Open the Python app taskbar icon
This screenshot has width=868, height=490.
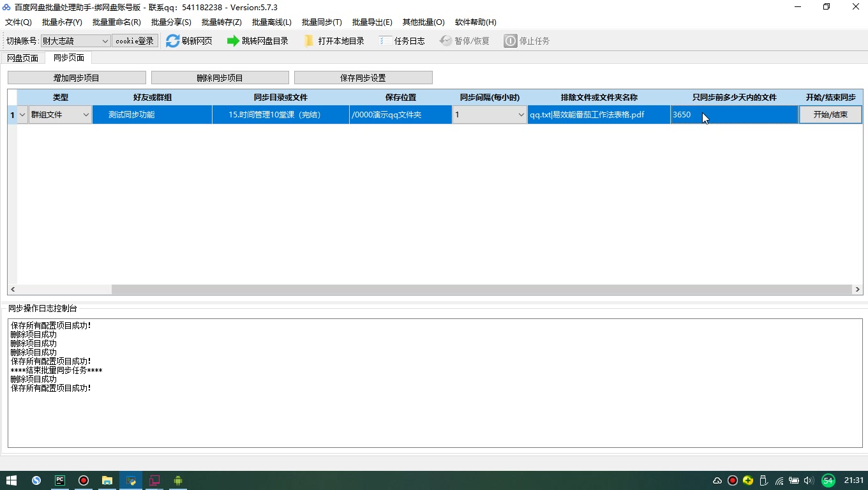click(131, 480)
